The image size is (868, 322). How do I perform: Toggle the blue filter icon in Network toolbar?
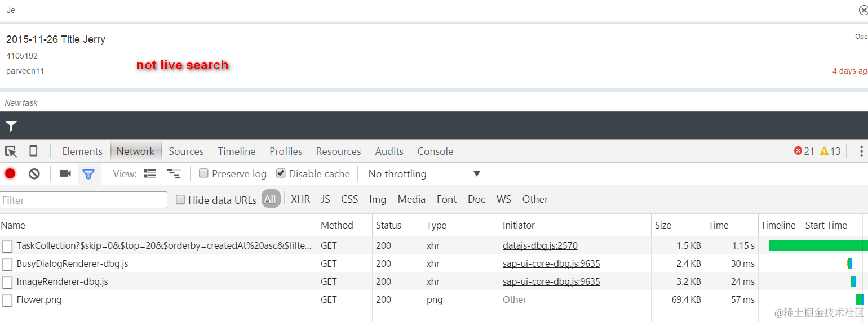click(88, 174)
